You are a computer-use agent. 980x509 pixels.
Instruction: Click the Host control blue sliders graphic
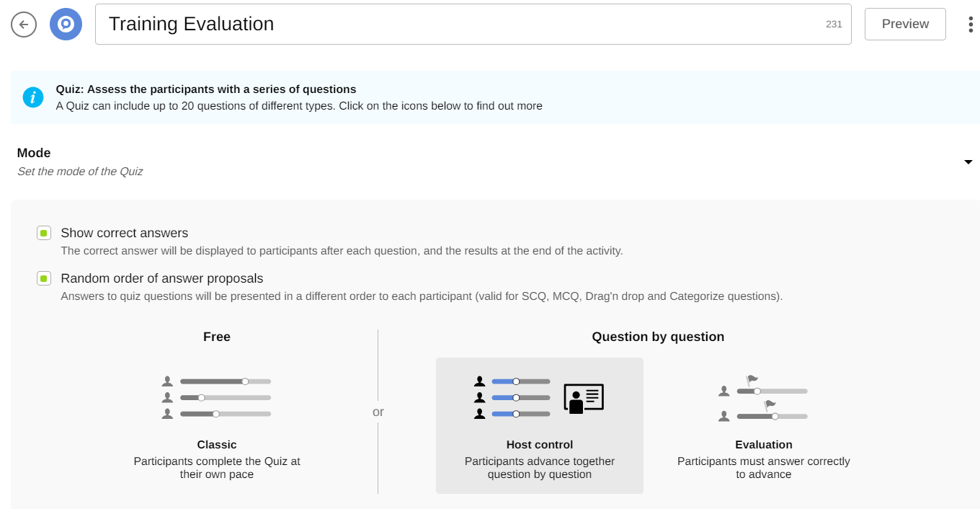(x=512, y=397)
